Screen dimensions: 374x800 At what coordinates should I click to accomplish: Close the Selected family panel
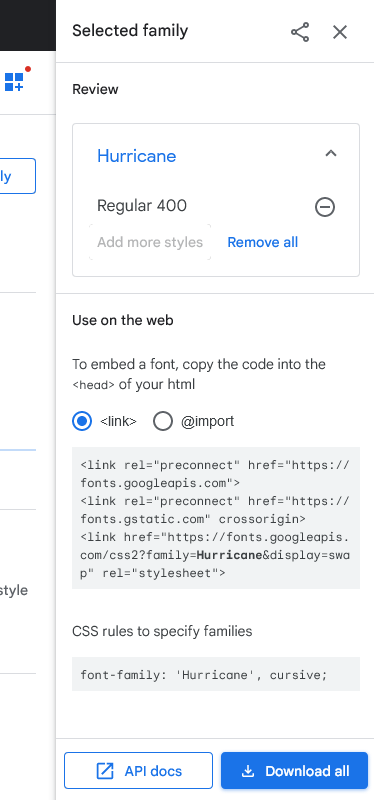[x=340, y=32]
